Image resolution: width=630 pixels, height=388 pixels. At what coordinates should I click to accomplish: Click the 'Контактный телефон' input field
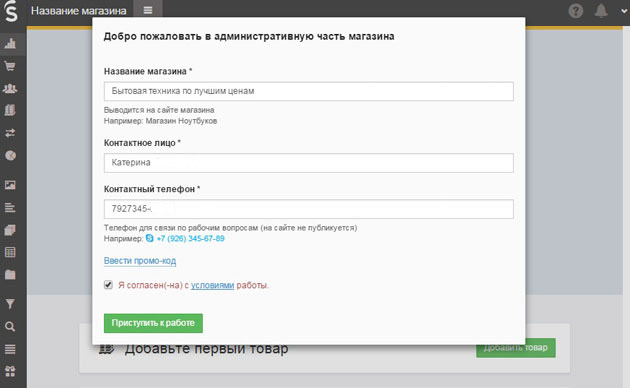(309, 209)
